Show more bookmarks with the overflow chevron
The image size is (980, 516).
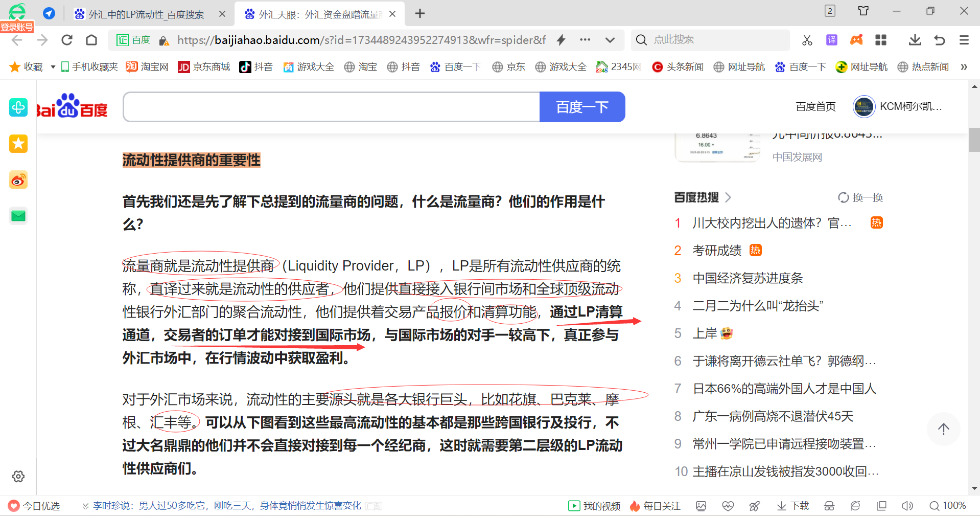963,67
